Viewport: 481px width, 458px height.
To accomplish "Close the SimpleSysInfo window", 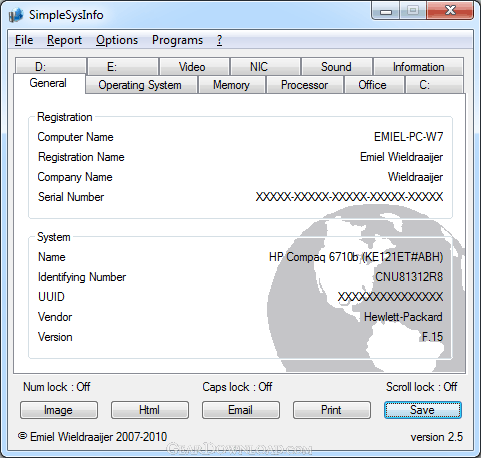I will tap(450, 11).
